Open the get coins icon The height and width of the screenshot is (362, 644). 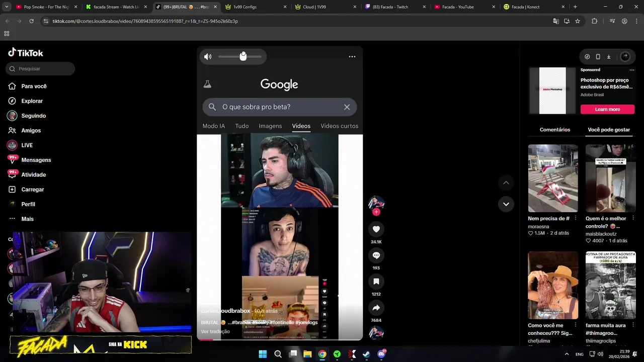tap(587, 57)
